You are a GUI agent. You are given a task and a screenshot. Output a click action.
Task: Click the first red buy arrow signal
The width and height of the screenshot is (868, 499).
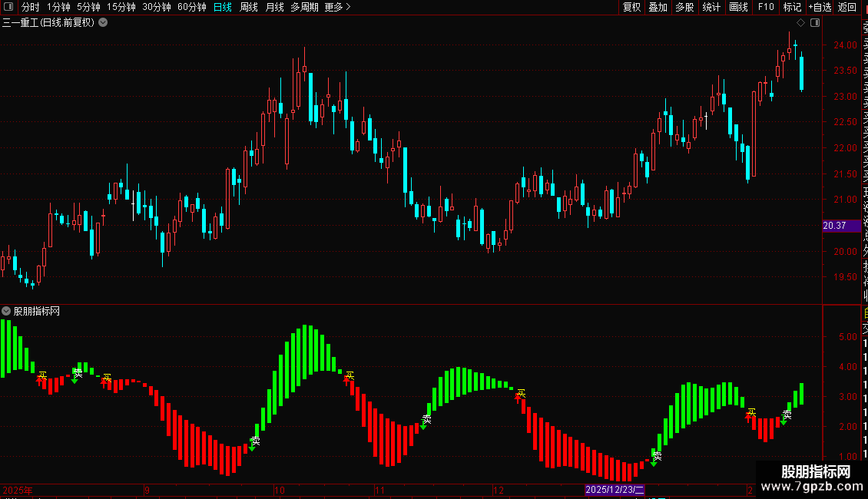coord(40,379)
